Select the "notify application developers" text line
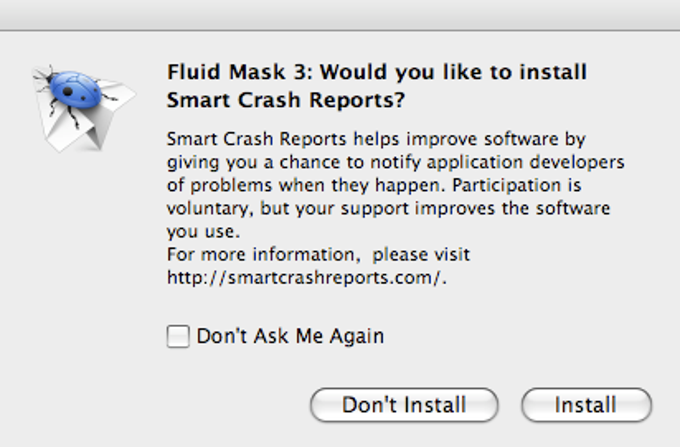This screenshot has width=680, height=447. click(x=395, y=162)
